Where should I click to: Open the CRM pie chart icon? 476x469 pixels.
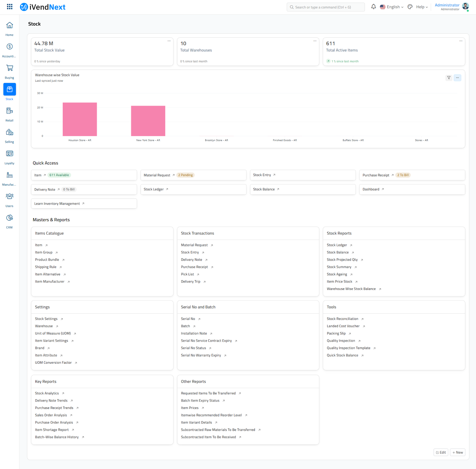tap(10, 218)
